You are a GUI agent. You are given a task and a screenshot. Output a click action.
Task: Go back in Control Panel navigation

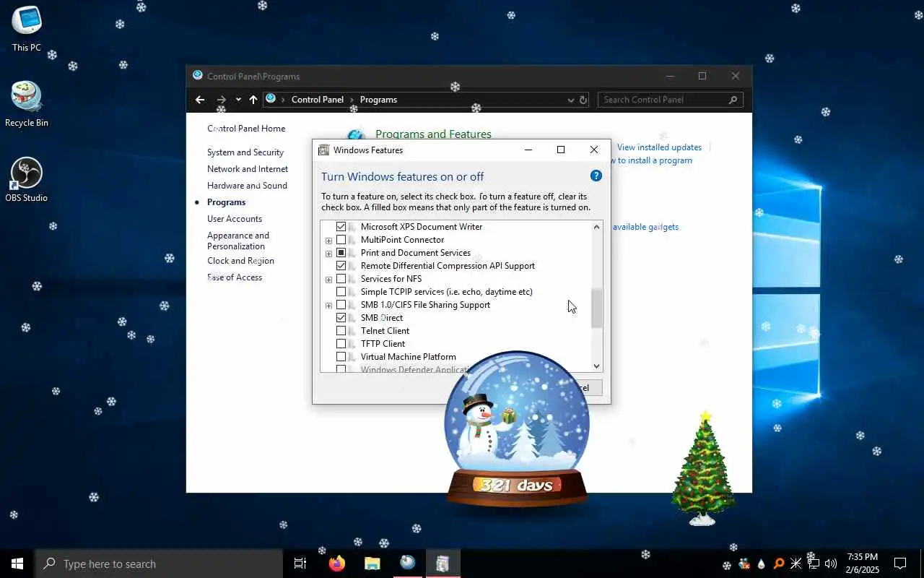pyautogui.click(x=200, y=100)
